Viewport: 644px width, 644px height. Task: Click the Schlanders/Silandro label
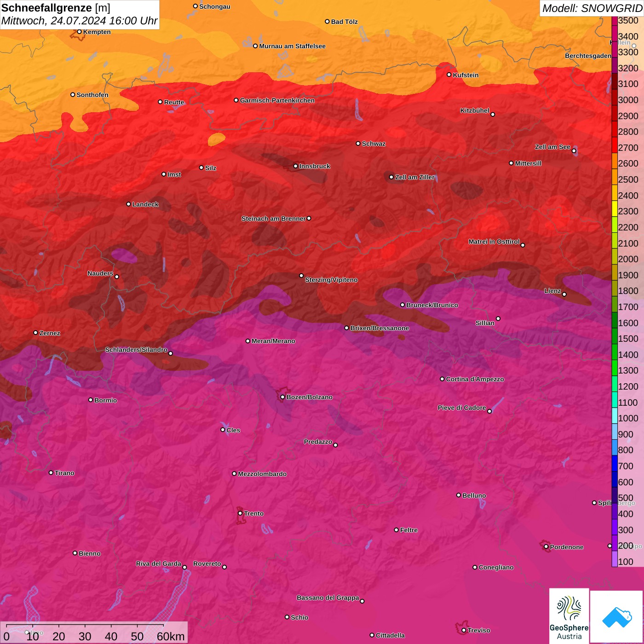136,350
